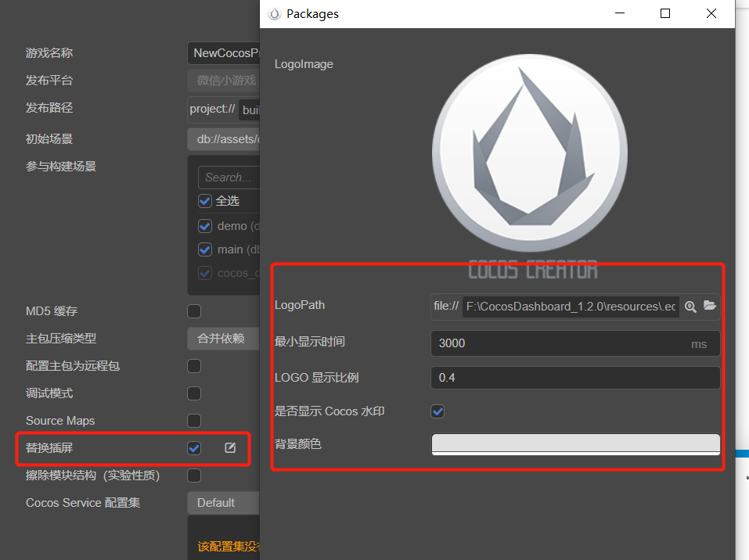Enable the 调试模式 checkbox
The height and width of the screenshot is (560, 749).
click(194, 393)
